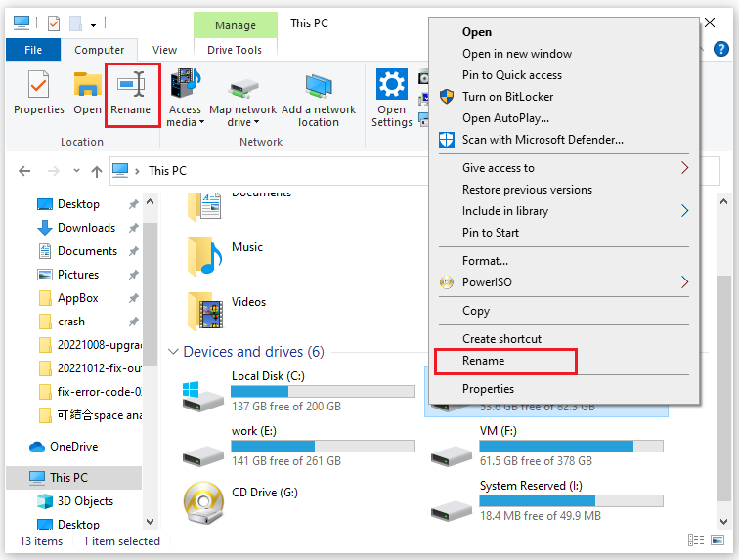Switch to details view layout icon

(696, 540)
